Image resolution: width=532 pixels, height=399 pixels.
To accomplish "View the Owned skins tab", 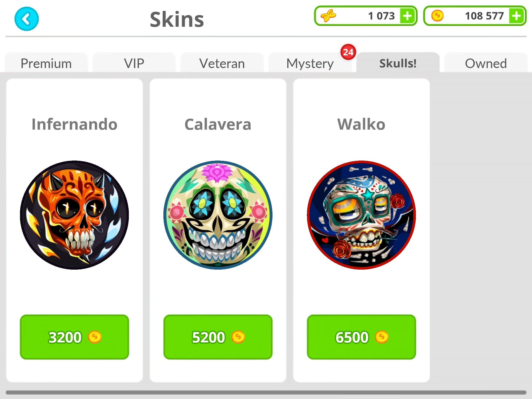I will click(x=486, y=63).
